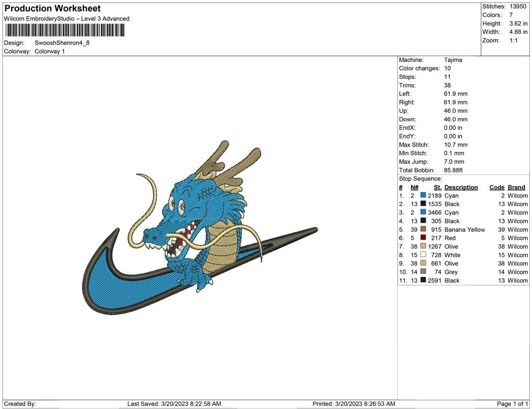Click the stitch count '1267' in stop 7
The width and height of the screenshot is (532, 409).
(x=435, y=246)
